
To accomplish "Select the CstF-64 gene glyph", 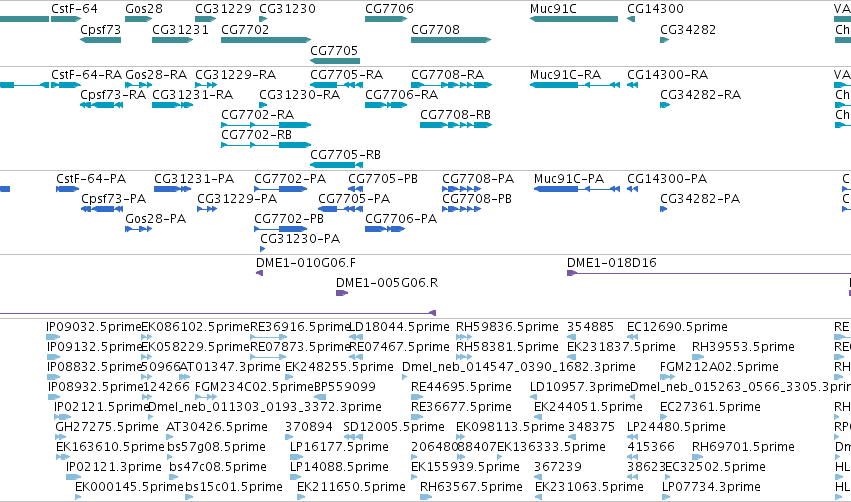I will click(66, 19).
